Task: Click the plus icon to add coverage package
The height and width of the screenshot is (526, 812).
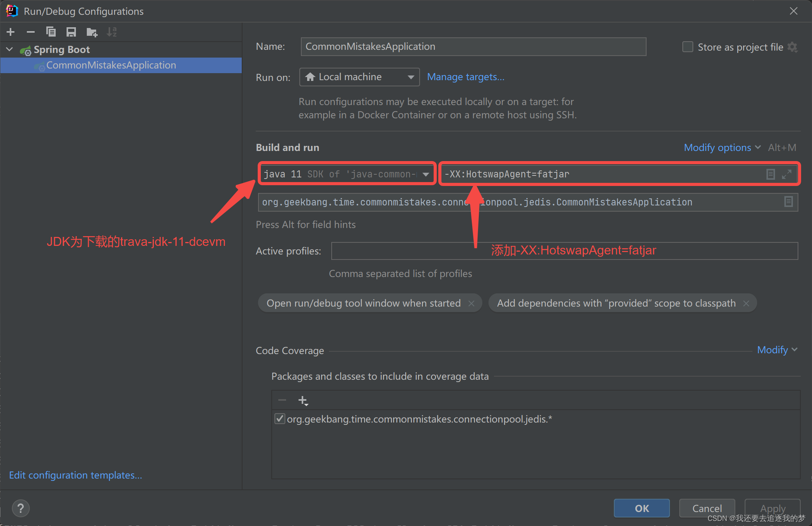Action: 302,400
